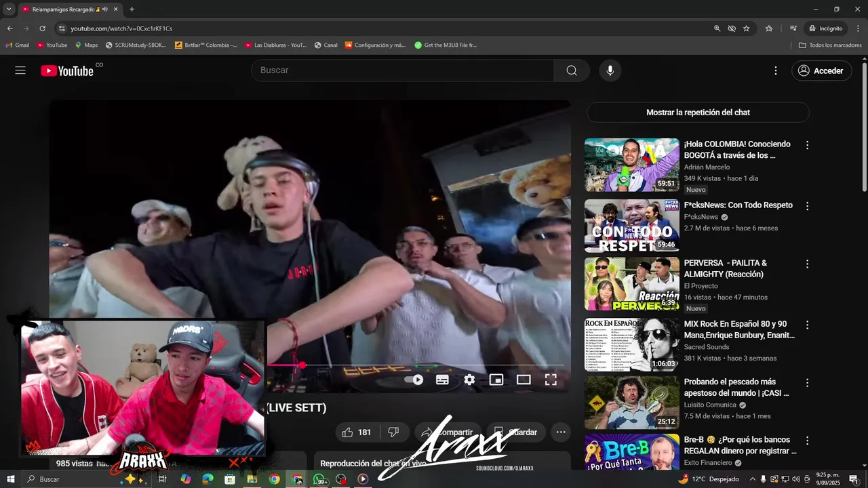The width and height of the screenshot is (868, 488).
Task: Seek using the red progress bar handle
Action: tap(302, 365)
